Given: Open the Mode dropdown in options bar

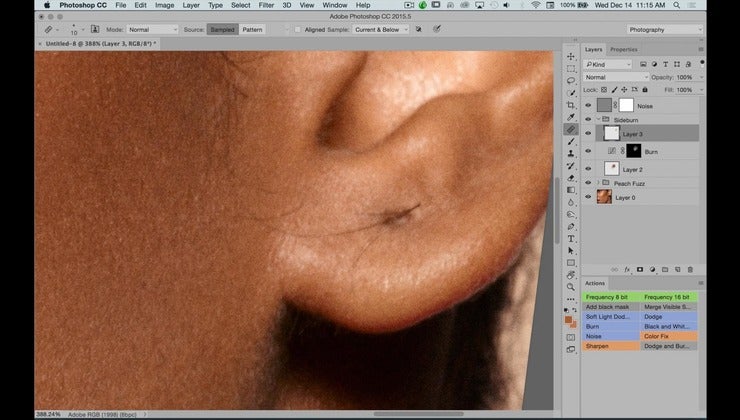Looking at the screenshot, I should click(152, 29).
